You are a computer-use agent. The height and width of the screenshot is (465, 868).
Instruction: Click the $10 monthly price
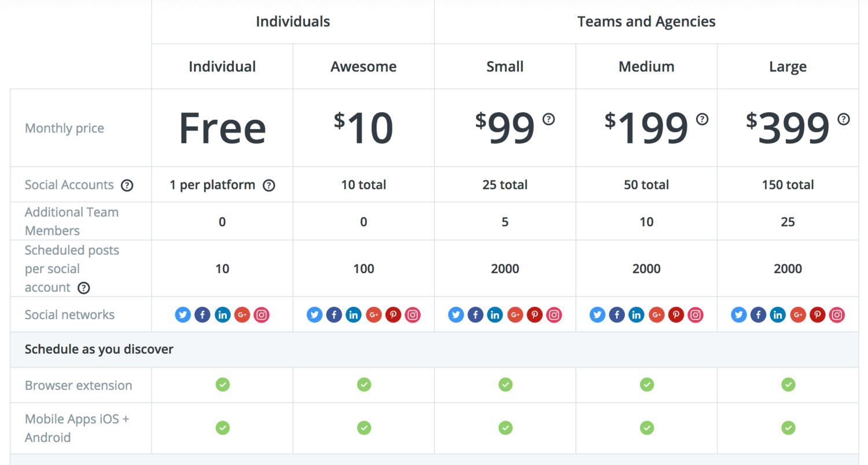(x=363, y=128)
